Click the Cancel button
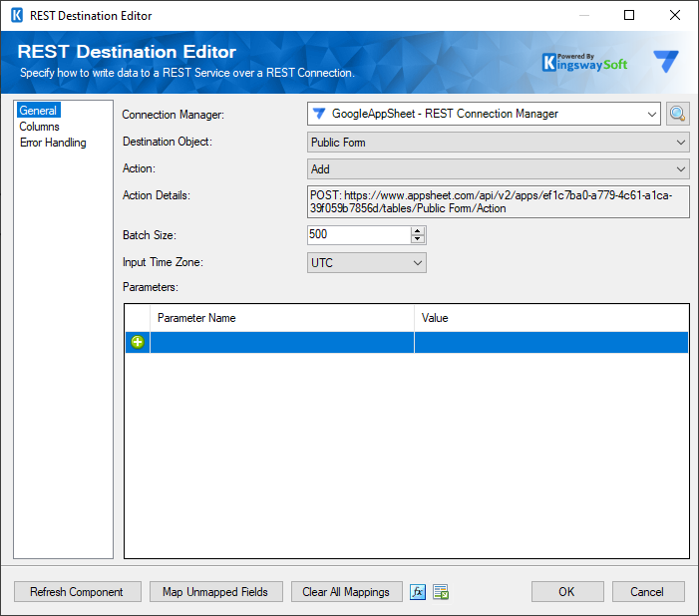 tap(648, 592)
